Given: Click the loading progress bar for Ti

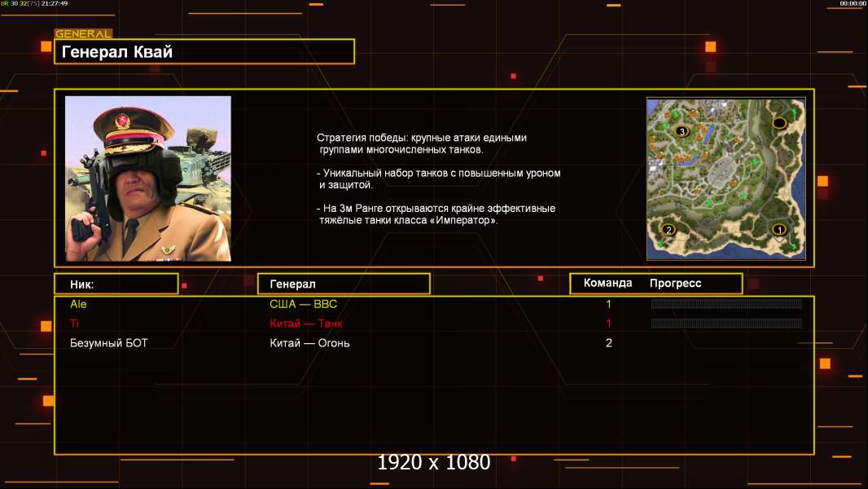Looking at the screenshot, I should coord(726,323).
